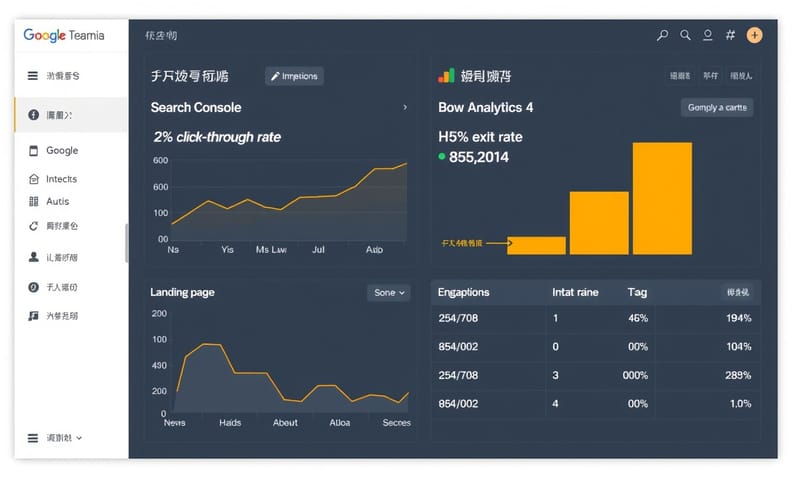The width and height of the screenshot is (800, 480).
Task: Click the refresh icon in the sidebar
Action: point(33,226)
